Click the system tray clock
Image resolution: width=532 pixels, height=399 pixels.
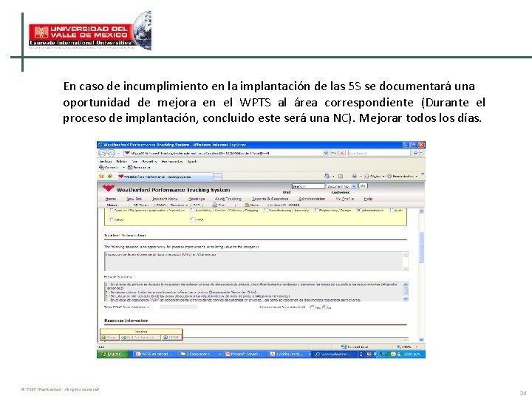point(413,354)
